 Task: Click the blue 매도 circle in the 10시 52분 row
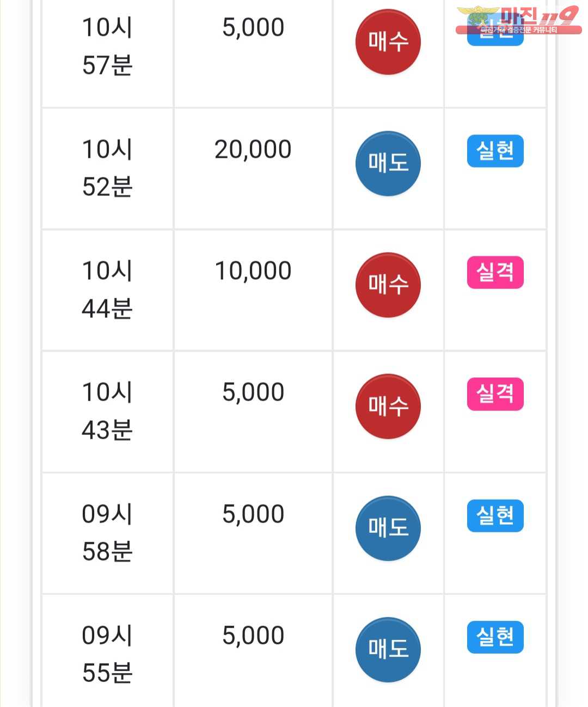388,163
